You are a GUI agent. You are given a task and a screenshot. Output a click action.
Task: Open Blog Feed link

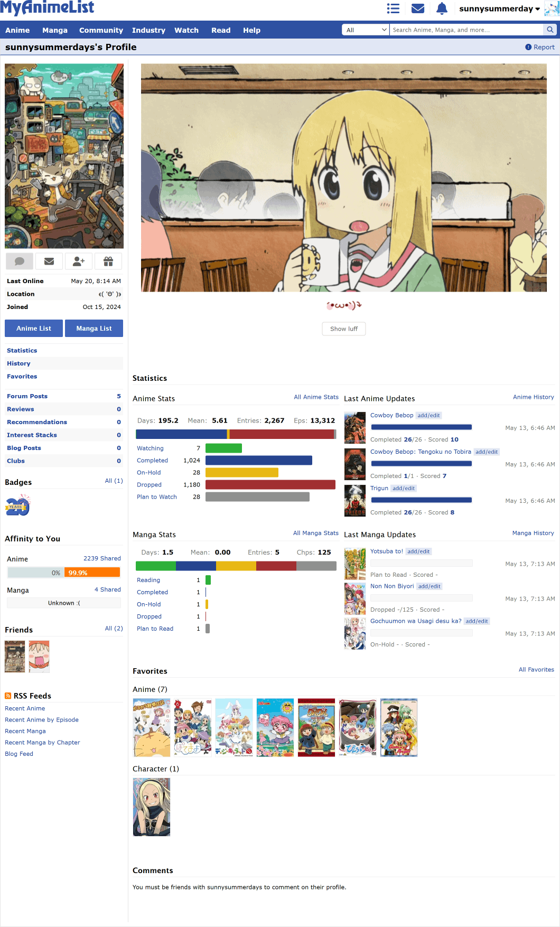click(19, 754)
